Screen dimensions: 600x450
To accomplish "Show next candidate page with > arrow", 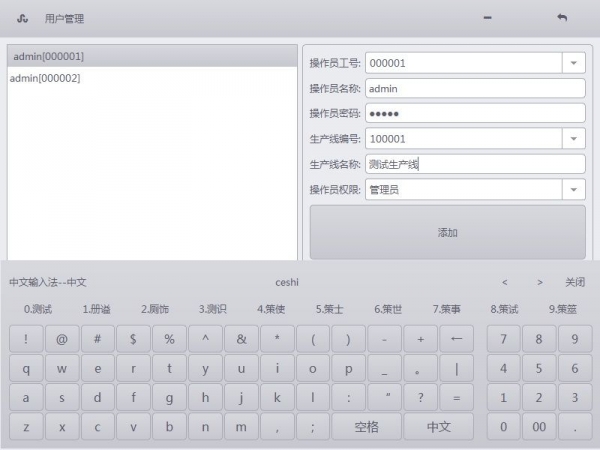I will coord(540,282).
